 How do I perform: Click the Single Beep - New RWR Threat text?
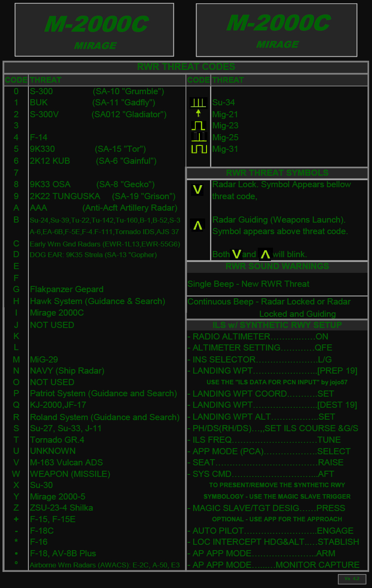tap(248, 284)
